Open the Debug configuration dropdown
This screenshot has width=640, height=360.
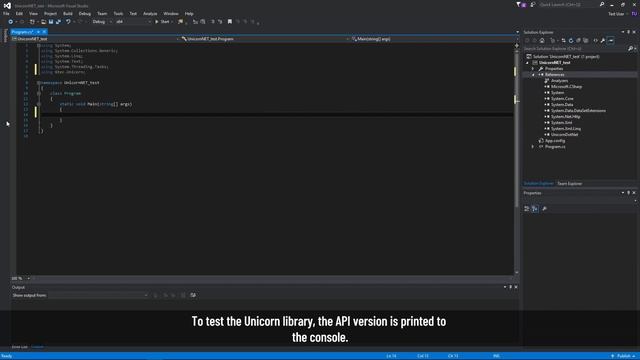(x=102, y=22)
